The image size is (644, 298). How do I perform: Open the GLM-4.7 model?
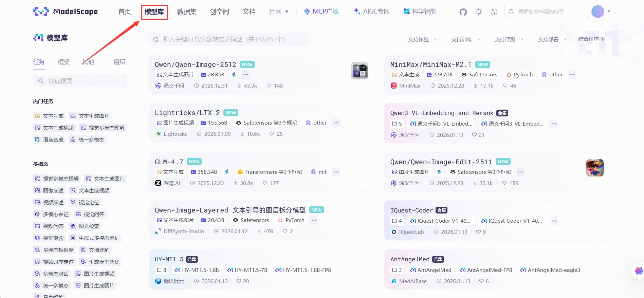[x=169, y=162]
